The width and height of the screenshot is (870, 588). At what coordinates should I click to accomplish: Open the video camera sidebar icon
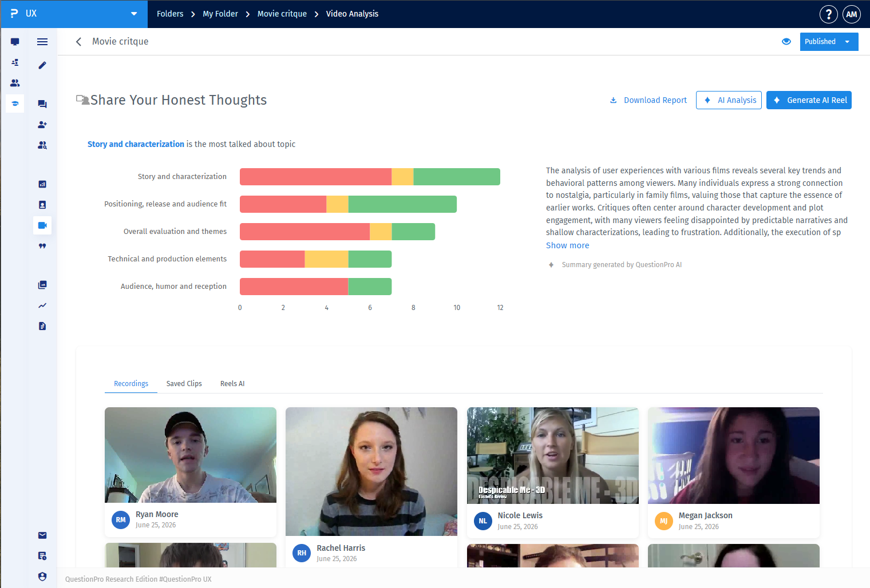(x=42, y=225)
